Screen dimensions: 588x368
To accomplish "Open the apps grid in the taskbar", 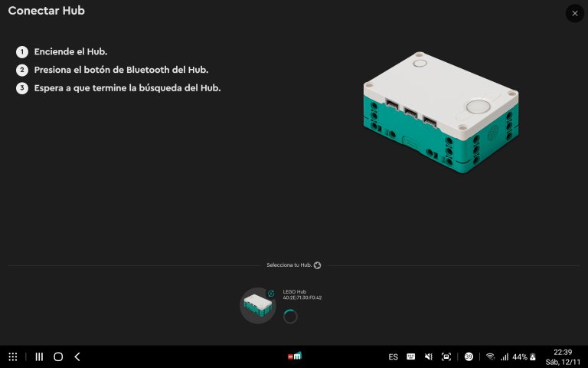I will coord(13,356).
